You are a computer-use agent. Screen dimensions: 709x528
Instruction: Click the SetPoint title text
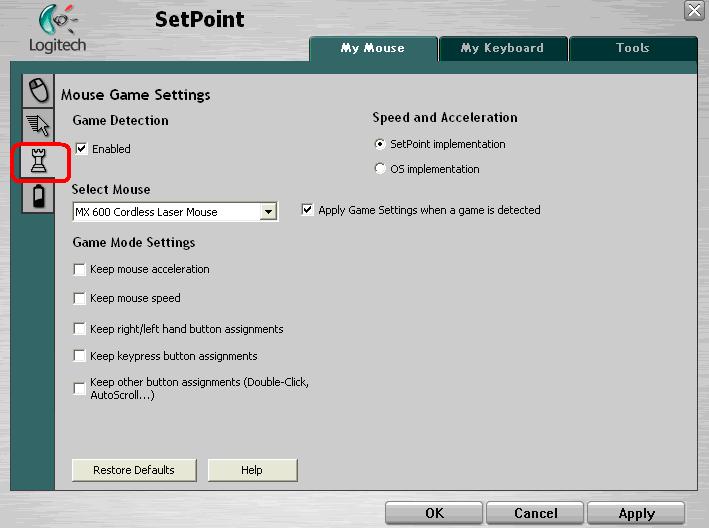pos(199,19)
